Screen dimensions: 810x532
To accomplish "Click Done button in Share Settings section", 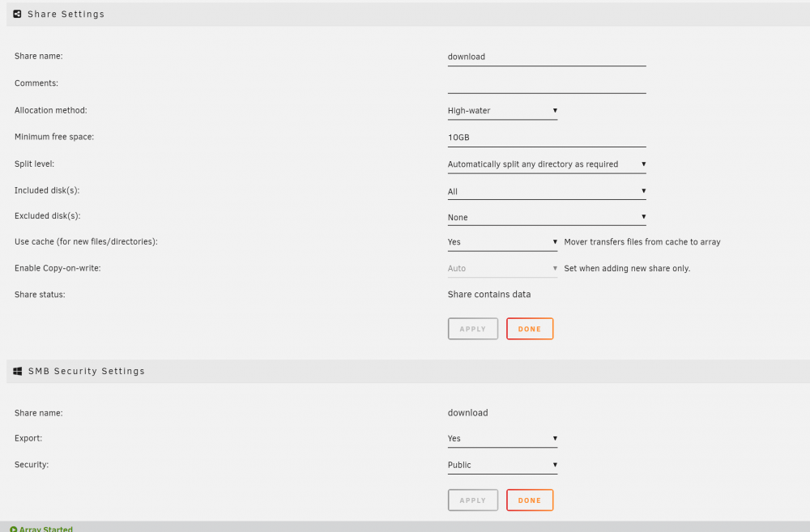I will point(530,329).
